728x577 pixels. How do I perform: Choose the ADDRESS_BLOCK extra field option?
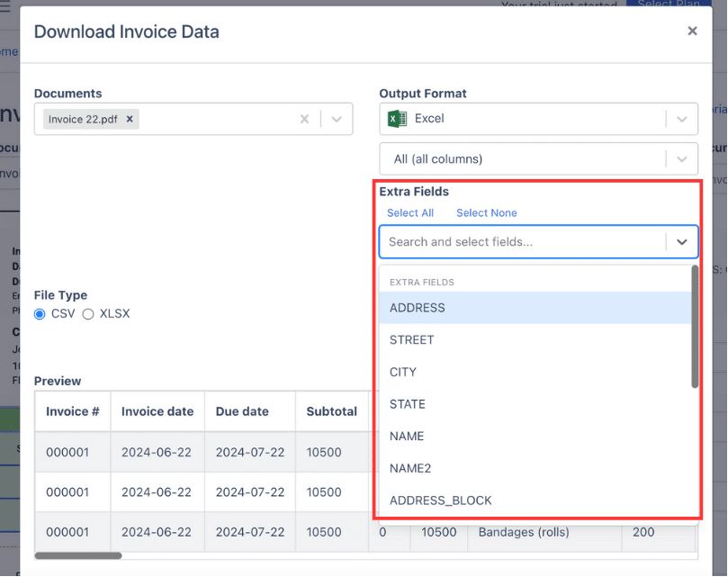pos(535,500)
